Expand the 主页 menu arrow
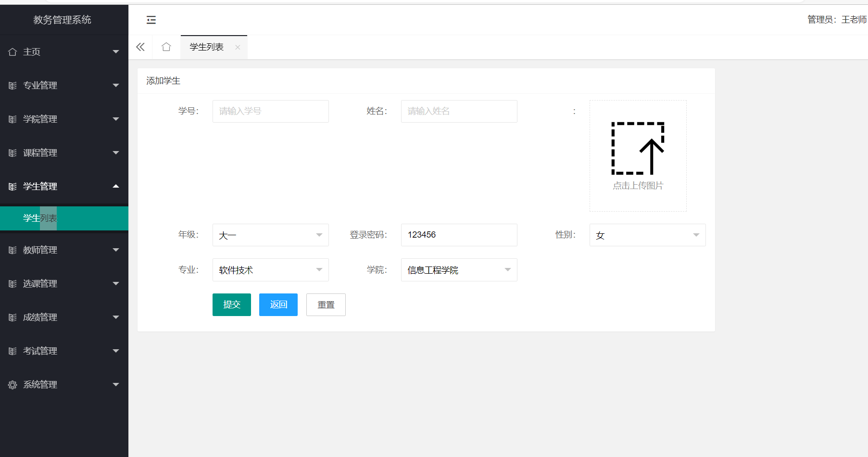Screen dimensions: 868x457 click(x=116, y=51)
